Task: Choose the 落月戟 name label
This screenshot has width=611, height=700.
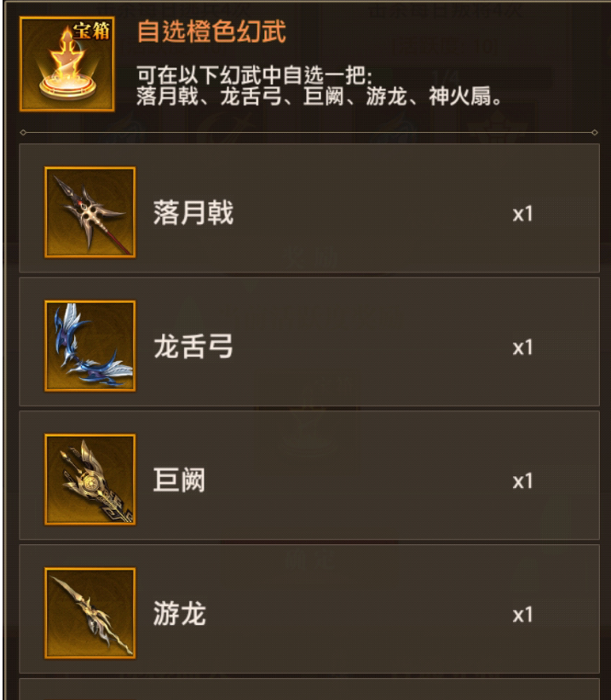Action: (193, 213)
